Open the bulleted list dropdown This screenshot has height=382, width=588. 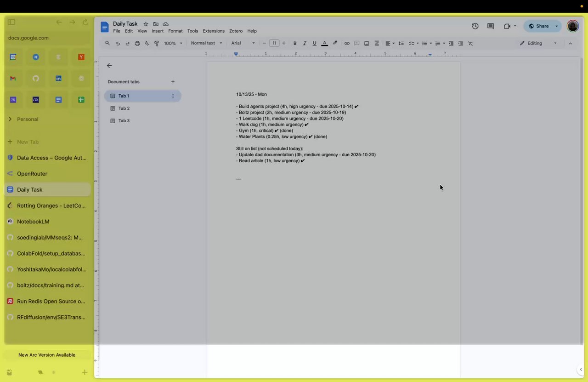[427, 43]
